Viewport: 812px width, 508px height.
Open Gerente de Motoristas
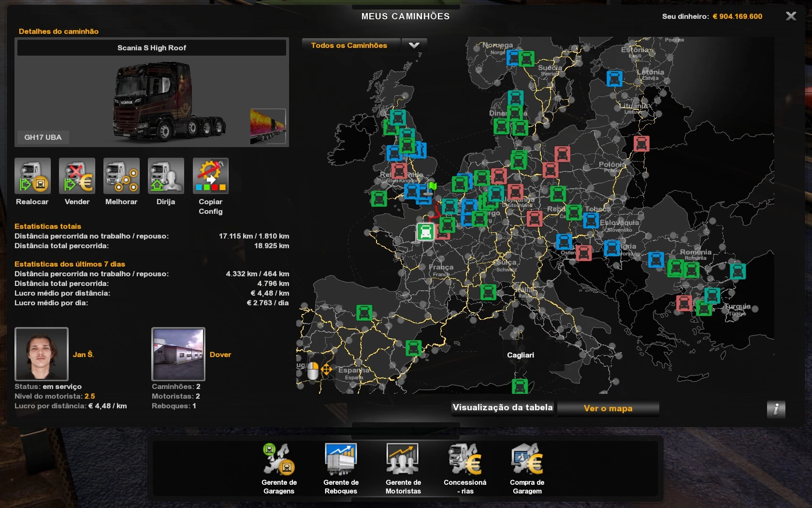(x=403, y=460)
